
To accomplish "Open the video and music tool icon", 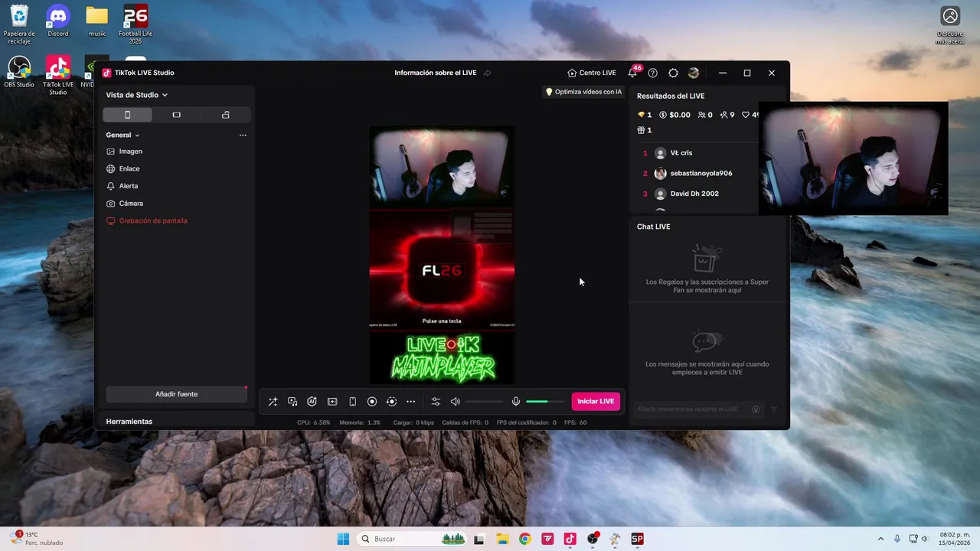I will tap(292, 402).
